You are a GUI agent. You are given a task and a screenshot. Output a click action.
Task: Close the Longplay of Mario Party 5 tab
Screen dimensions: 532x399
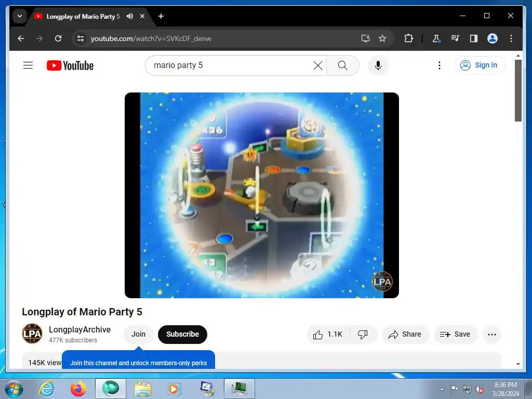click(142, 16)
